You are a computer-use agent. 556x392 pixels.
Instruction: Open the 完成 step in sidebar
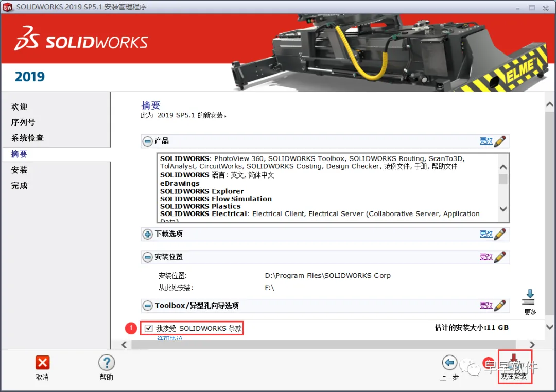point(19,185)
